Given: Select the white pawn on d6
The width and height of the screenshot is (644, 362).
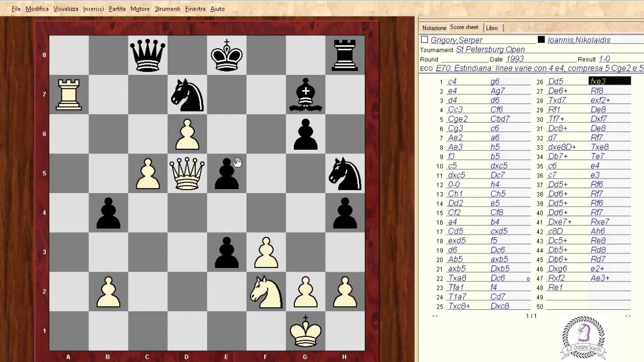Looking at the screenshot, I should coord(187,134).
